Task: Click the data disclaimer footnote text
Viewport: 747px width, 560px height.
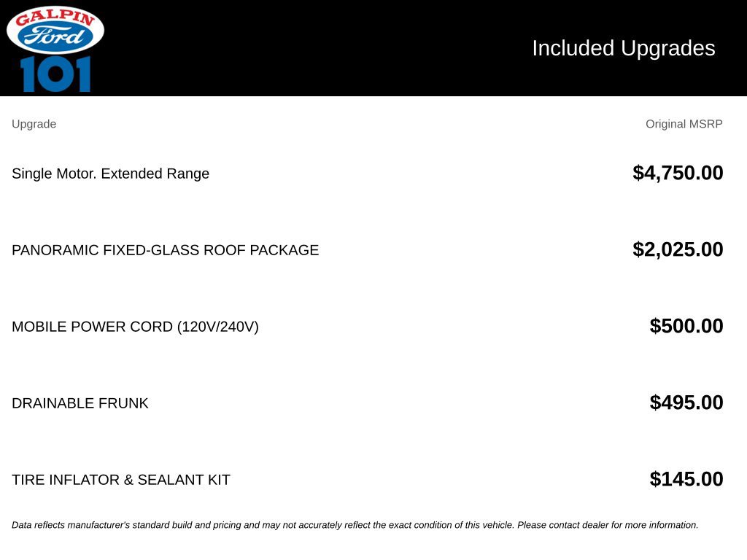Action: [355, 525]
